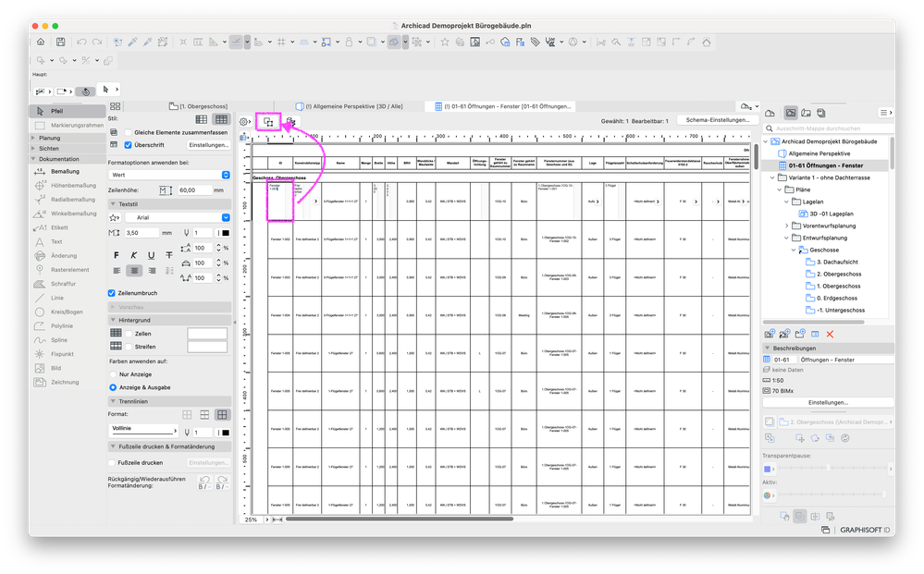Viewport: 924px width, 574px height.
Task: Undo the last action
Action: pyautogui.click(x=81, y=42)
